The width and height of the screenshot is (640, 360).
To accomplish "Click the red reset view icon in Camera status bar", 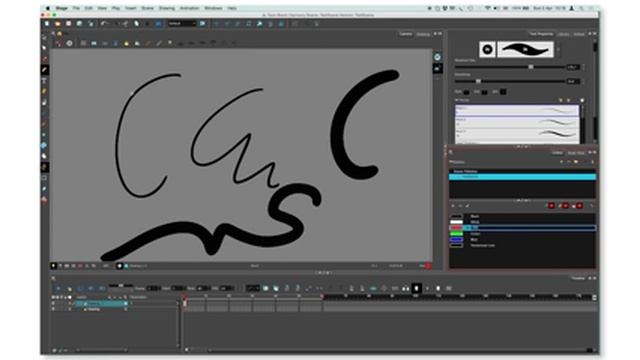I will [x=428, y=266].
